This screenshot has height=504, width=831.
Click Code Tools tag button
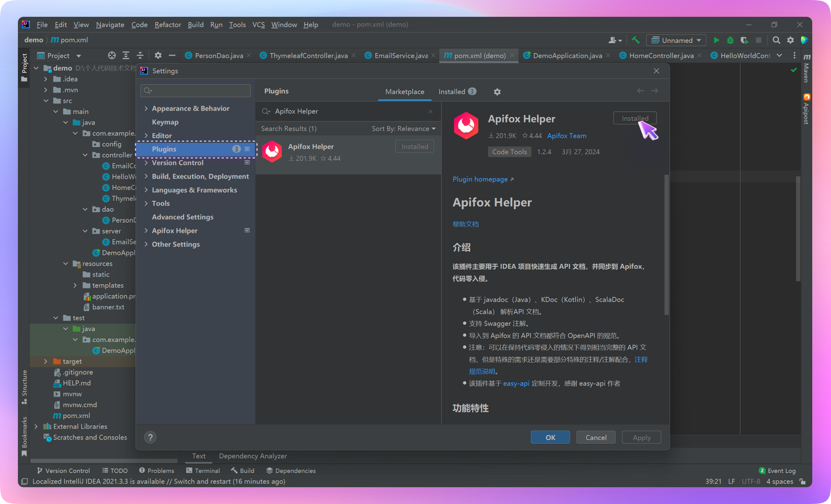click(x=509, y=152)
